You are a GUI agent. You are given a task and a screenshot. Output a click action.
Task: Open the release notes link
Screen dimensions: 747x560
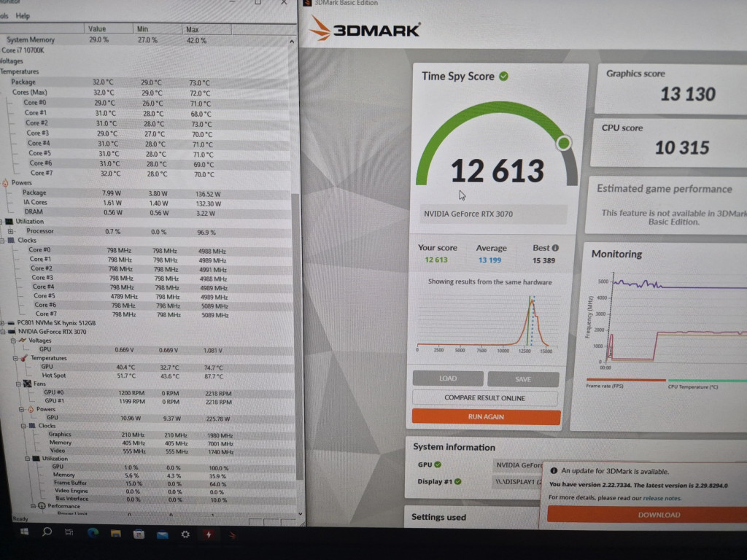point(662,498)
